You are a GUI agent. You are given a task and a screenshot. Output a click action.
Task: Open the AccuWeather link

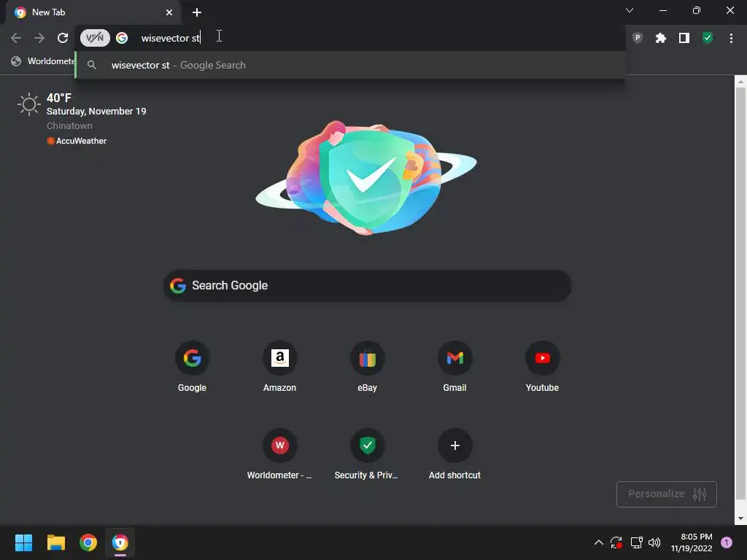(77, 141)
